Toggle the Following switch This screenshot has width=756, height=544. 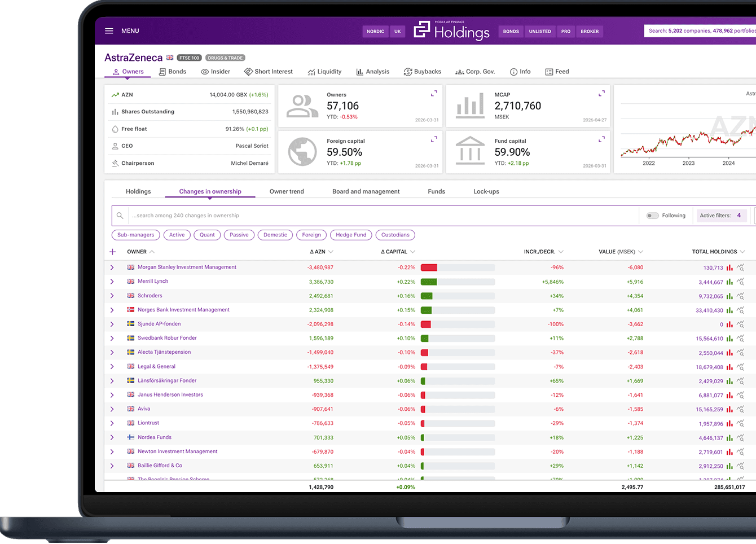[x=653, y=216]
